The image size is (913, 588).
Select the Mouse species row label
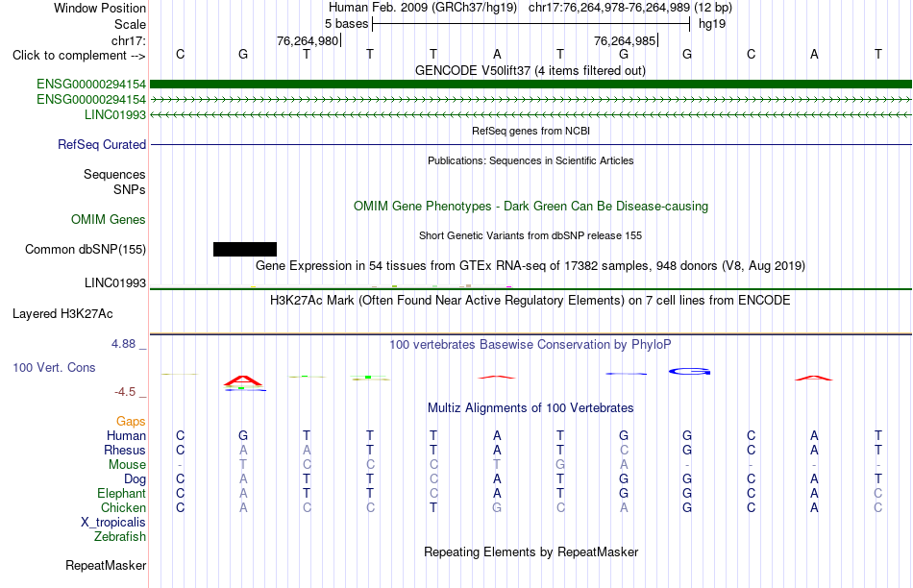(127, 465)
